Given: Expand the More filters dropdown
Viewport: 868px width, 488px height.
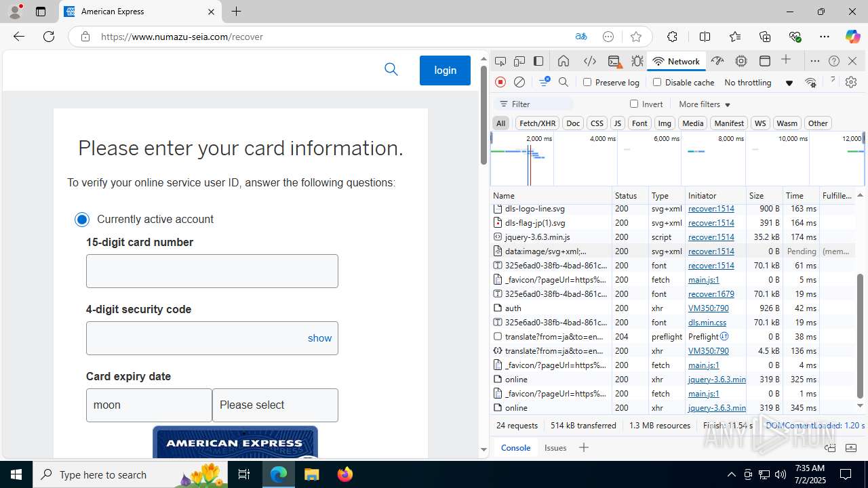Looking at the screenshot, I should tap(705, 104).
